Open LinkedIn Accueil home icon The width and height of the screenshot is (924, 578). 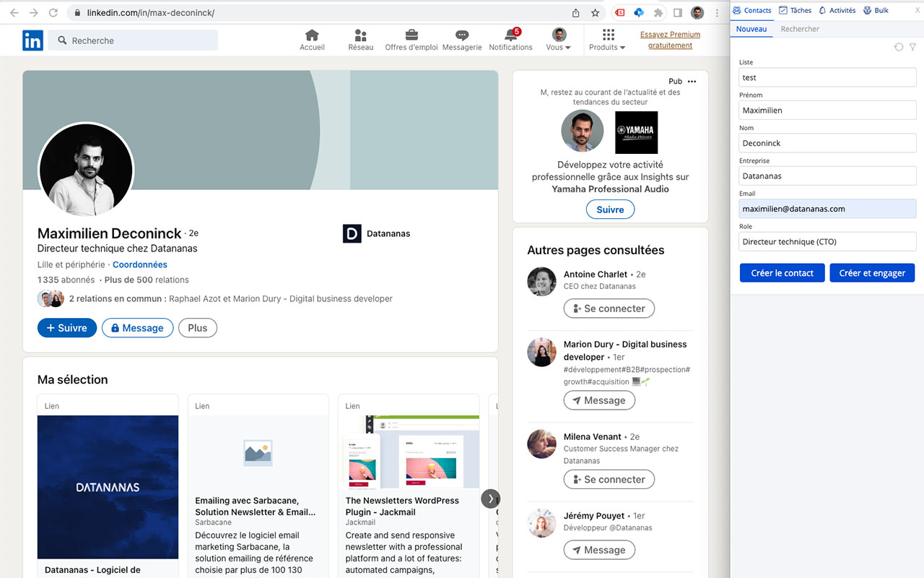312,36
